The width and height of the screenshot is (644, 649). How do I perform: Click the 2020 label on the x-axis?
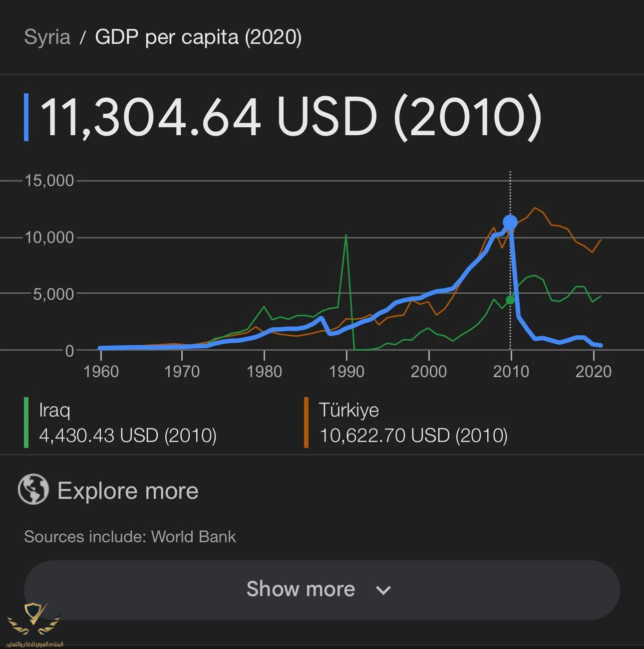593,372
